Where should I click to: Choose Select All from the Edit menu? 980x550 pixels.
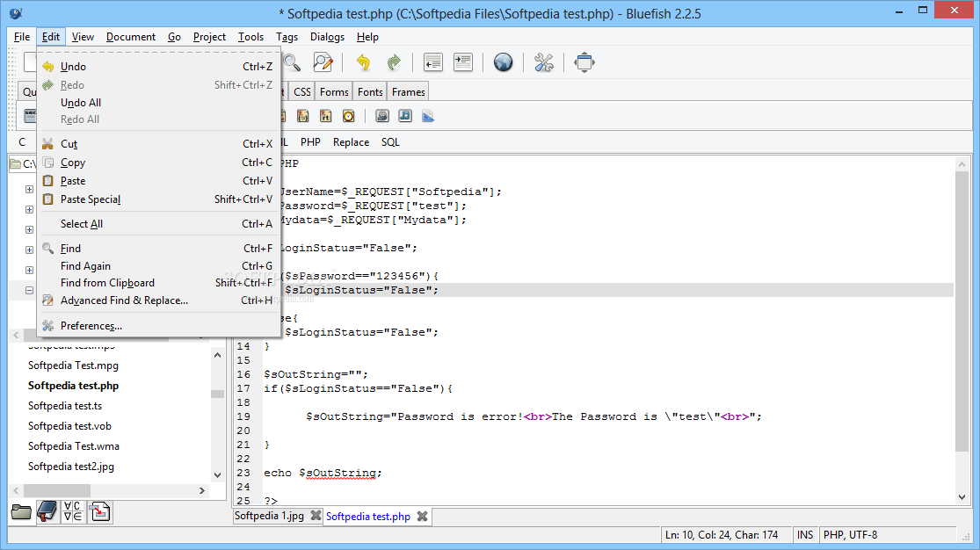(x=158, y=224)
